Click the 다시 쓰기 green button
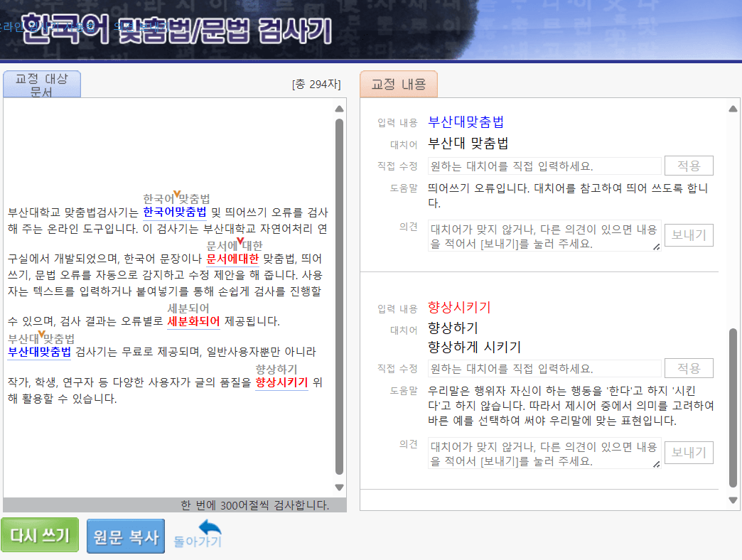742x560 pixels. 40,535
